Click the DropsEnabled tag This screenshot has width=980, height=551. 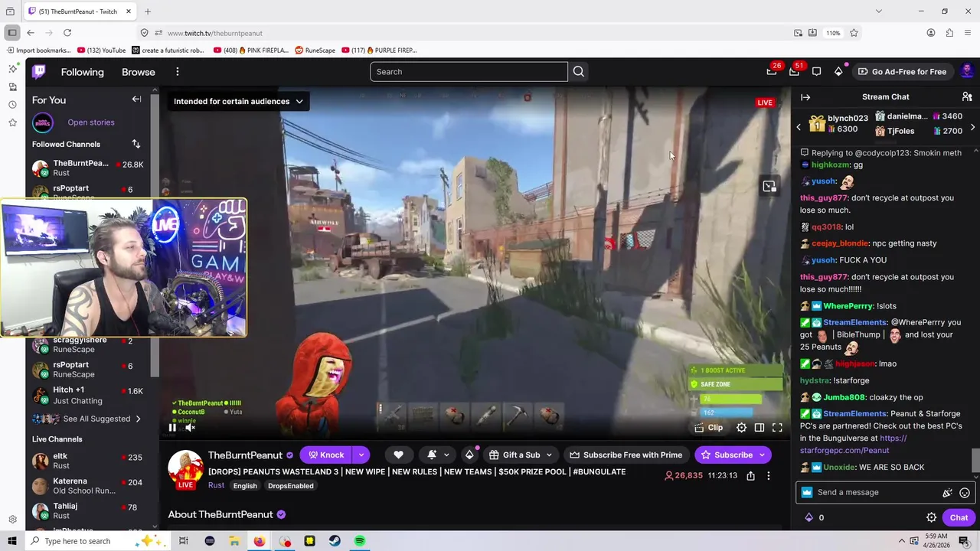click(291, 486)
